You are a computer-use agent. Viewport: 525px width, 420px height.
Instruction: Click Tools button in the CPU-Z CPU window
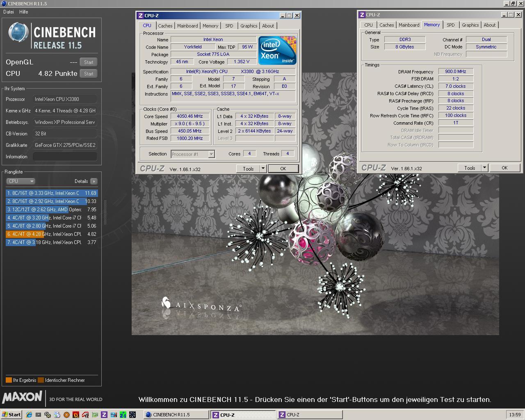[x=248, y=169]
